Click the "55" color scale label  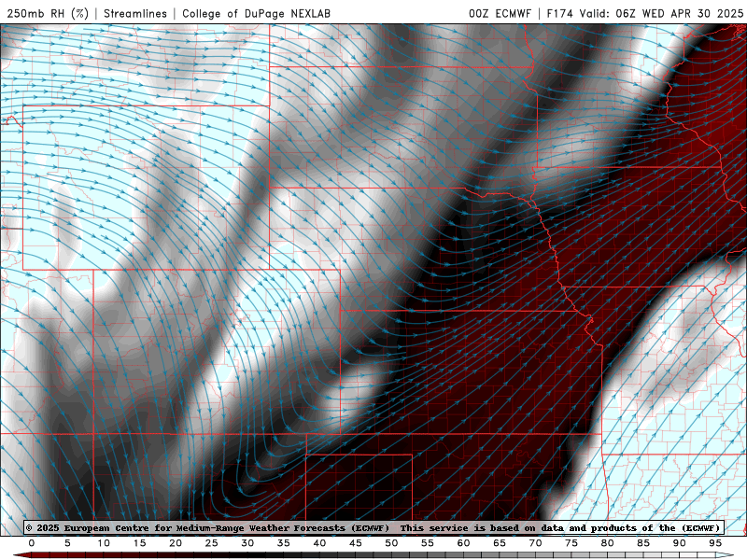[x=428, y=543]
